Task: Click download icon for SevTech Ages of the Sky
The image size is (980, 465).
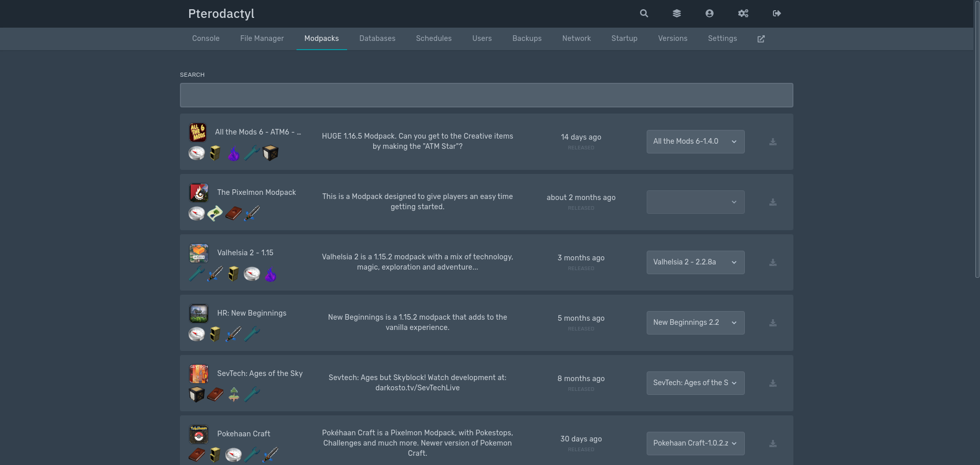Action: [x=772, y=384]
